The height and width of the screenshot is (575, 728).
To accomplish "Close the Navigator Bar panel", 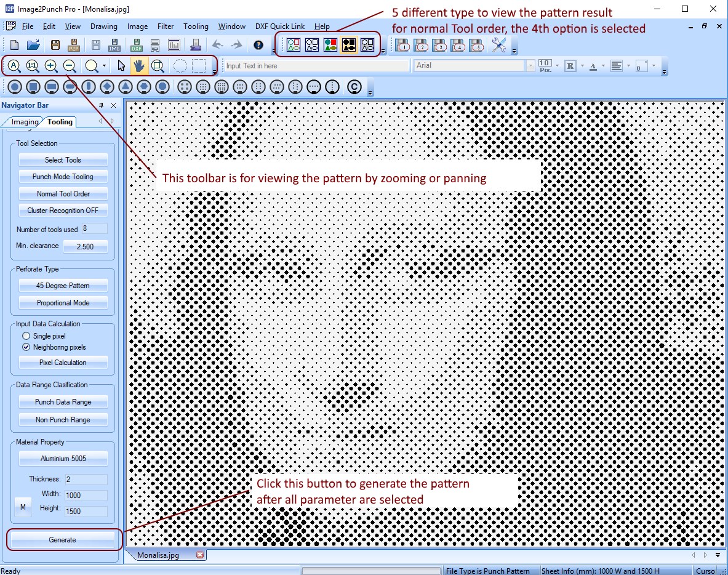I will pyautogui.click(x=114, y=105).
